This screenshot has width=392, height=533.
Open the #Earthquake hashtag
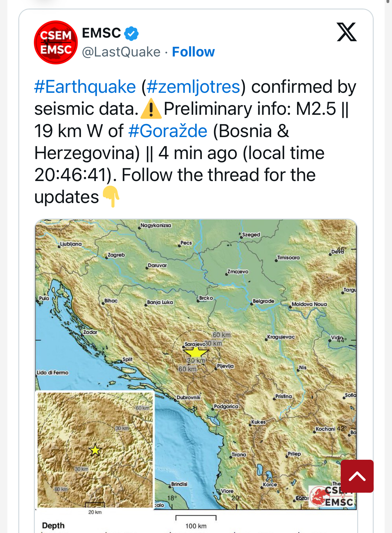(85, 87)
